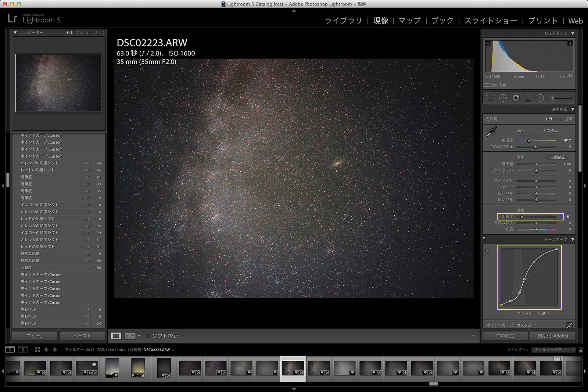Switch to the ライブラリ module

[x=343, y=21]
